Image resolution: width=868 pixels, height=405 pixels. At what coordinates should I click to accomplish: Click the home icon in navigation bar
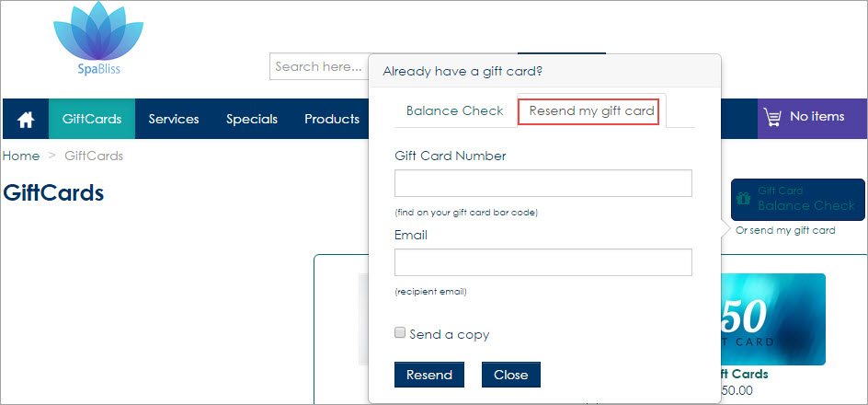coord(26,119)
